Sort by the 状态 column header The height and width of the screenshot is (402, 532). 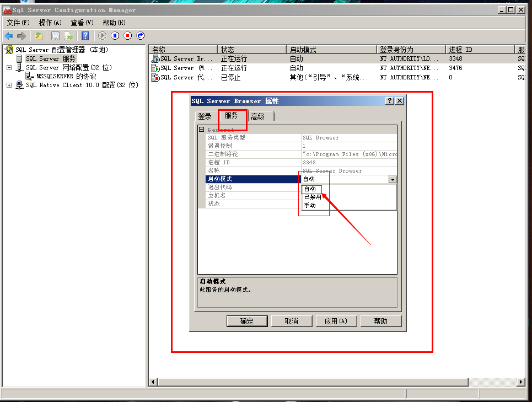[x=252, y=50]
